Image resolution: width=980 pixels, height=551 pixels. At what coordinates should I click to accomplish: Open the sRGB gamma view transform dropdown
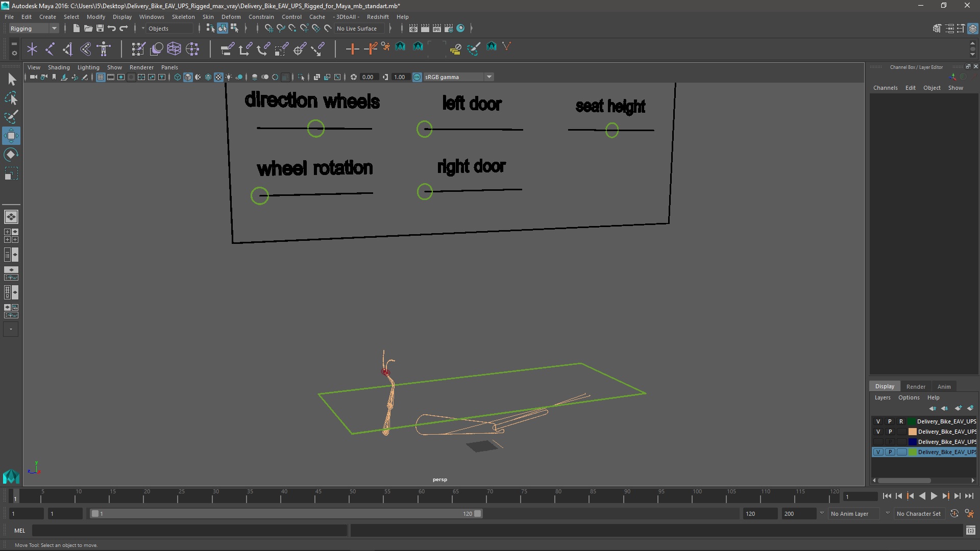tap(488, 77)
